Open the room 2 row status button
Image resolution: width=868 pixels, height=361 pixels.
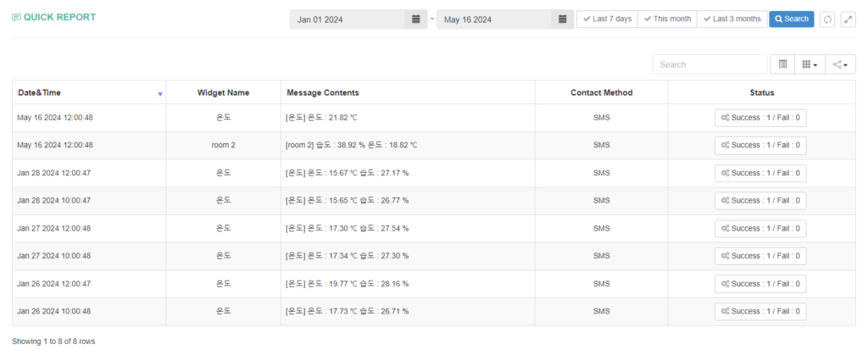(x=760, y=145)
